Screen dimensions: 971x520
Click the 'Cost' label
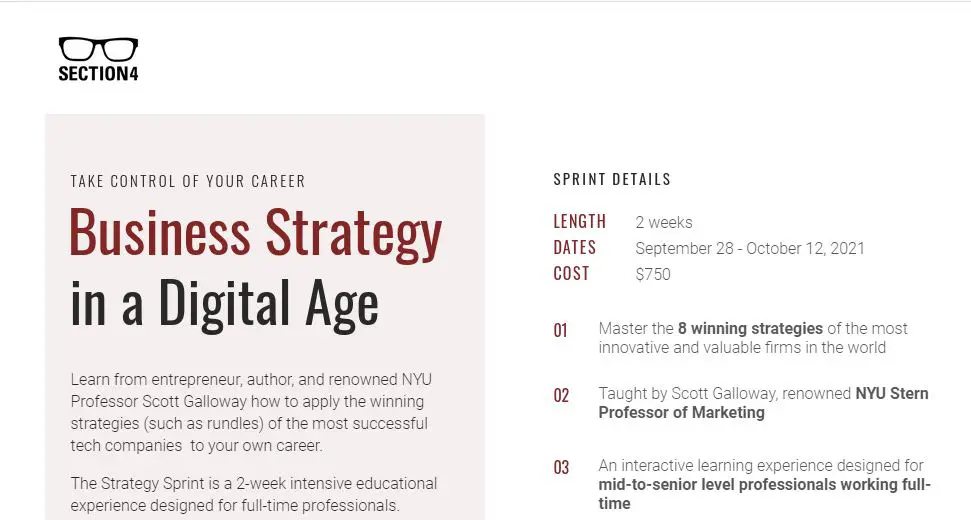click(x=571, y=273)
